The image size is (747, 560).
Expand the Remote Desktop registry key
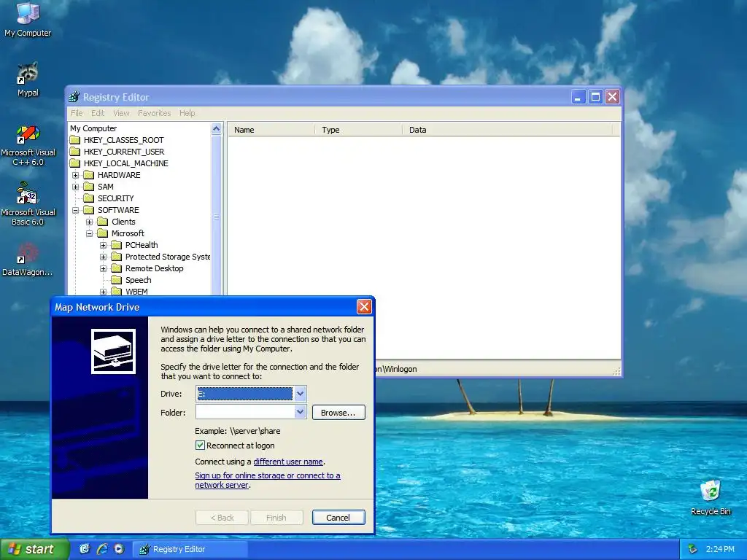coord(103,268)
